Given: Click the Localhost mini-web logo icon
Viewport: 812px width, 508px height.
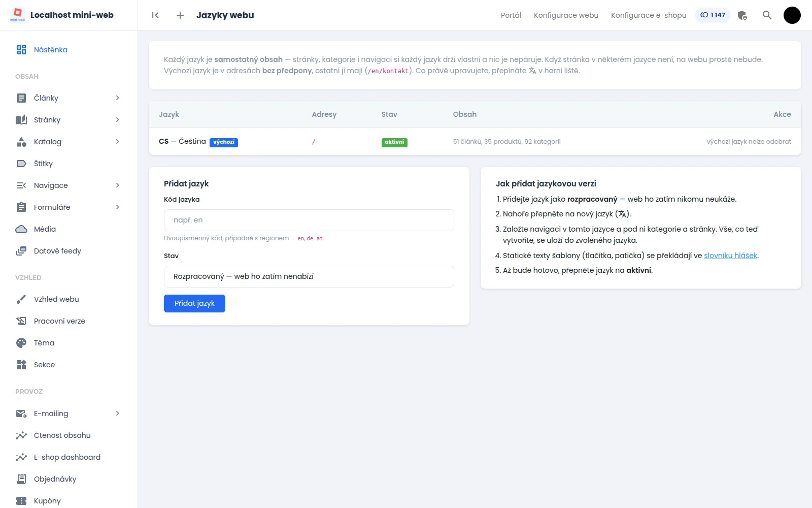Looking at the screenshot, I should 18,15.
